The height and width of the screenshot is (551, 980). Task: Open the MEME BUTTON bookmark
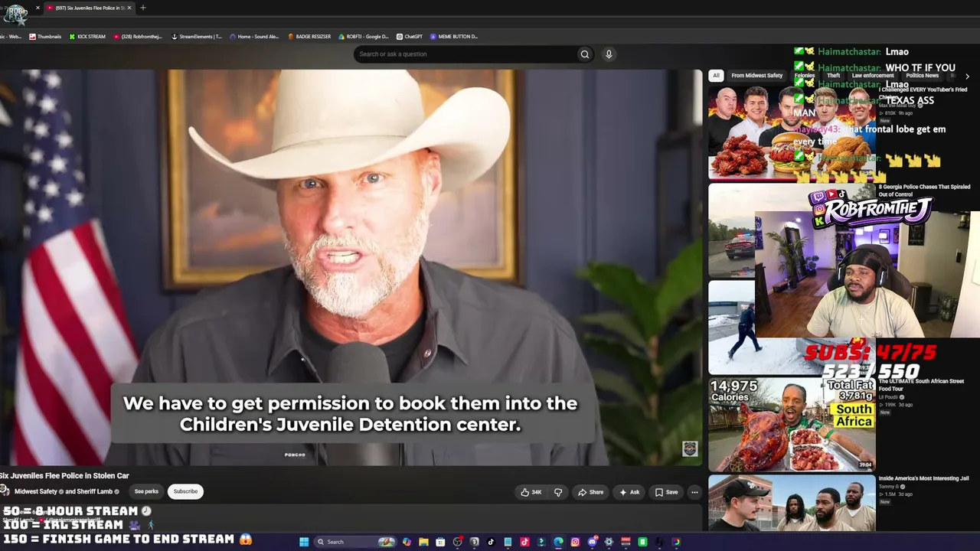click(454, 37)
